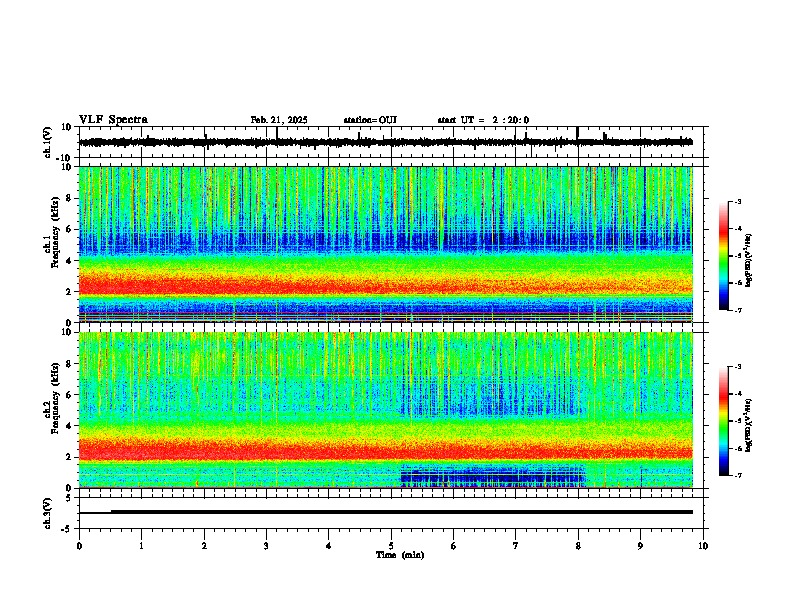
Task: Click the ch.2 colorbar
Action: [x=724, y=421]
